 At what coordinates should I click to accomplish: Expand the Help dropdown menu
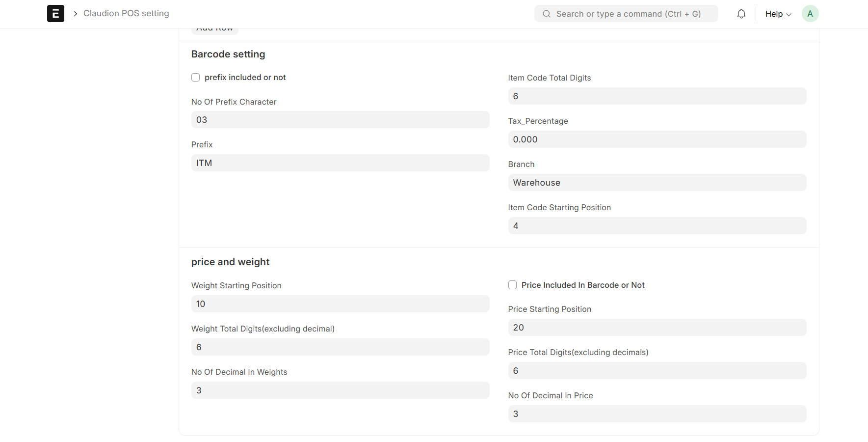778,14
